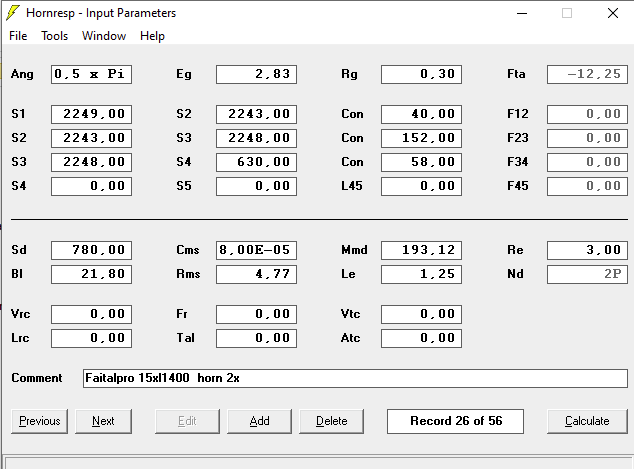Select the Rg field with 0,30
This screenshot has height=469, width=634.
click(x=421, y=74)
